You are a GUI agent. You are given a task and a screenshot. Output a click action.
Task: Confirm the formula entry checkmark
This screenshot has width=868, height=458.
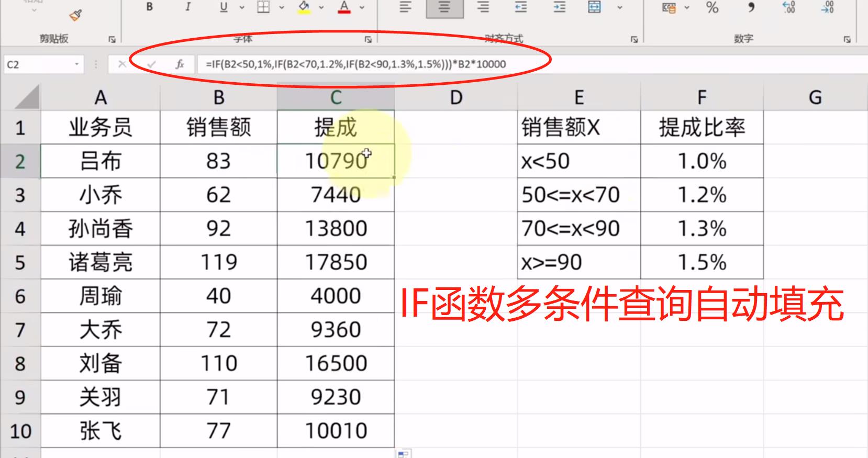[151, 64]
